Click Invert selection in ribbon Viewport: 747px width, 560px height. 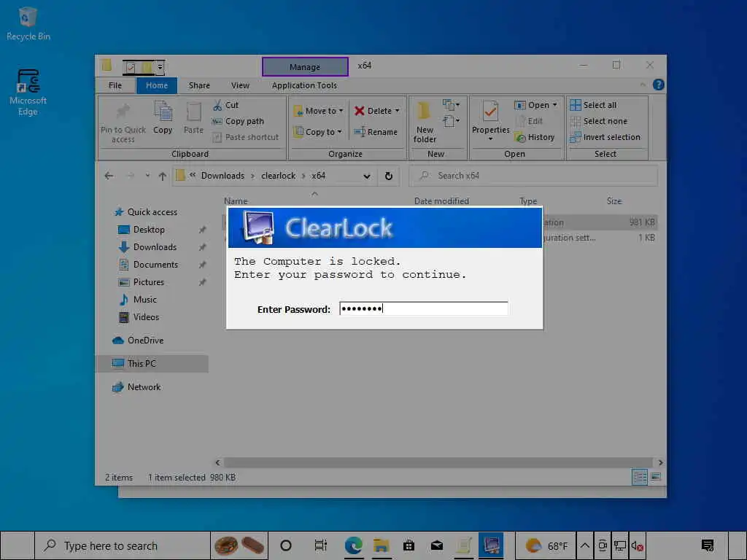coord(605,137)
